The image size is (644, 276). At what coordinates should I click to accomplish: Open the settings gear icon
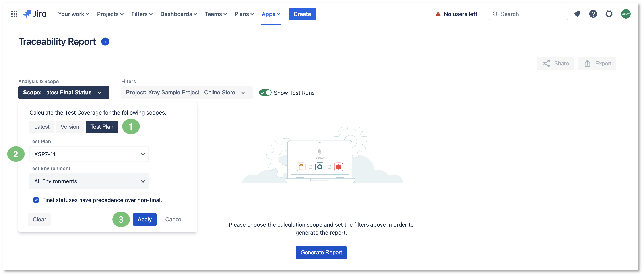pos(609,14)
